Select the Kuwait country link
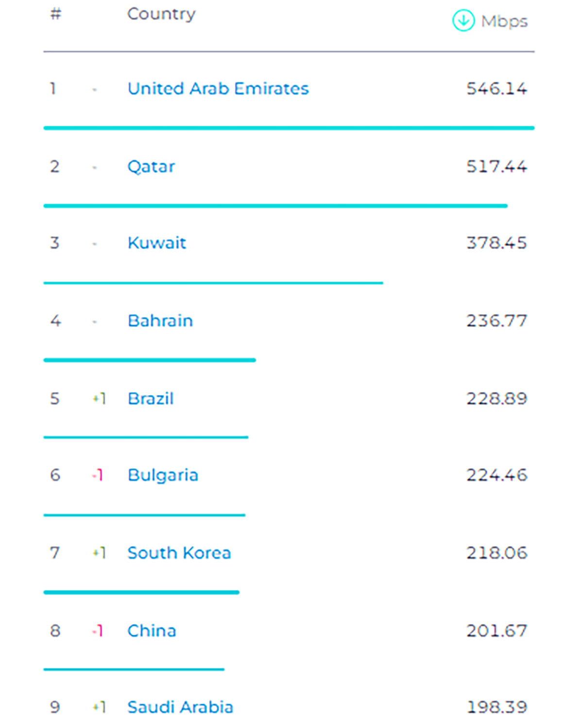 coord(157,243)
